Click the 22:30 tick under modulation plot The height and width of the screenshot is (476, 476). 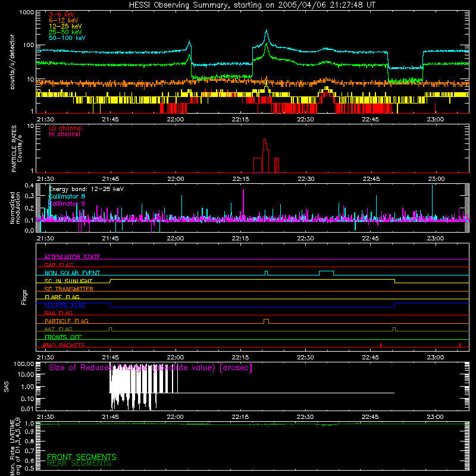(305, 239)
